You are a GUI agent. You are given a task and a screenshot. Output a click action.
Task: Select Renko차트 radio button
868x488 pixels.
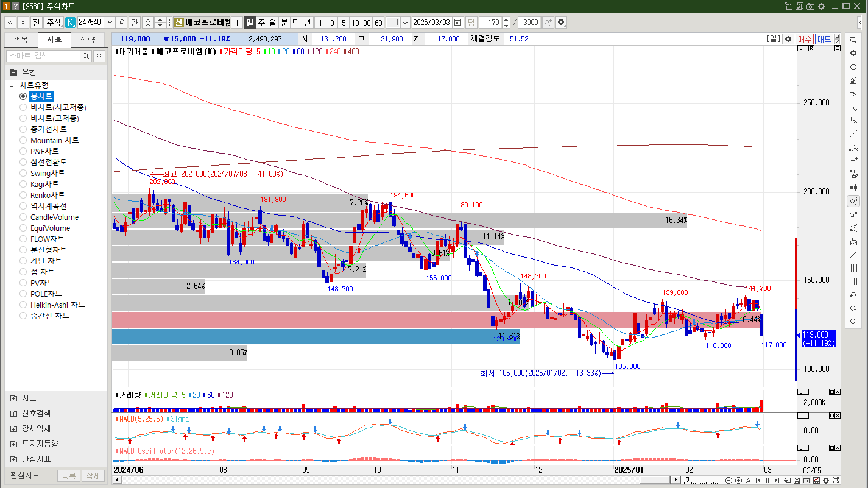click(x=23, y=195)
